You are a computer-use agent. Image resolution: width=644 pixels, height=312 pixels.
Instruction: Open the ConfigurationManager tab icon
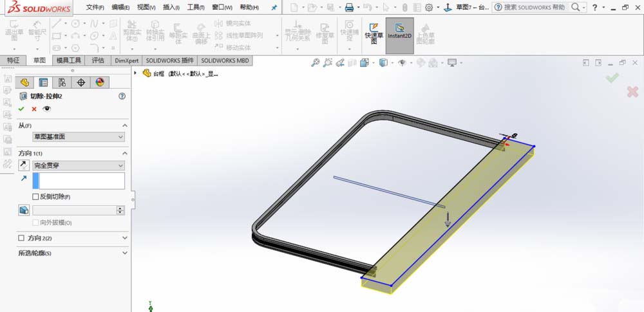click(x=62, y=82)
